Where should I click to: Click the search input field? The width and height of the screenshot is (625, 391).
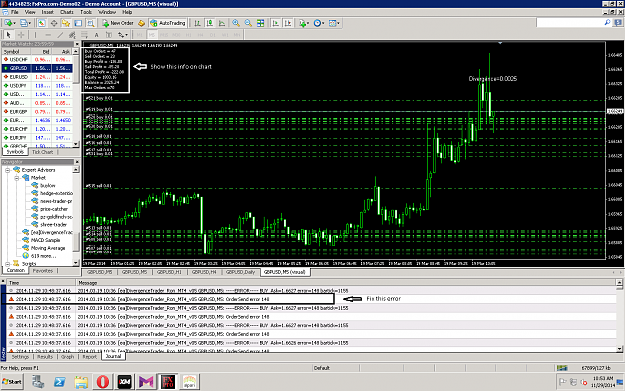(570, 23)
